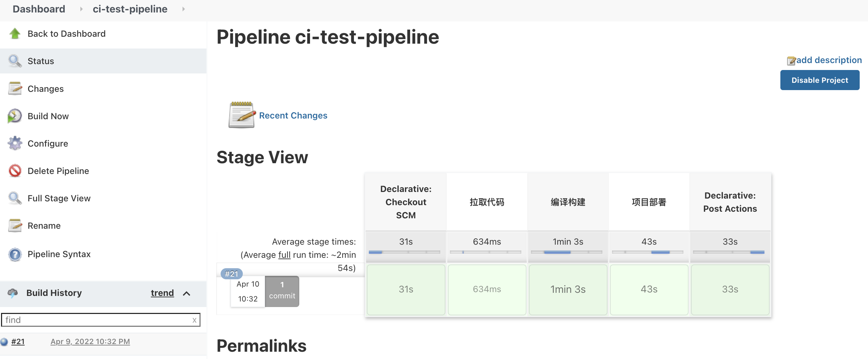Open the build history trend link
The width and height of the screenshot is (868, 359).
click(x=162, y=293)
